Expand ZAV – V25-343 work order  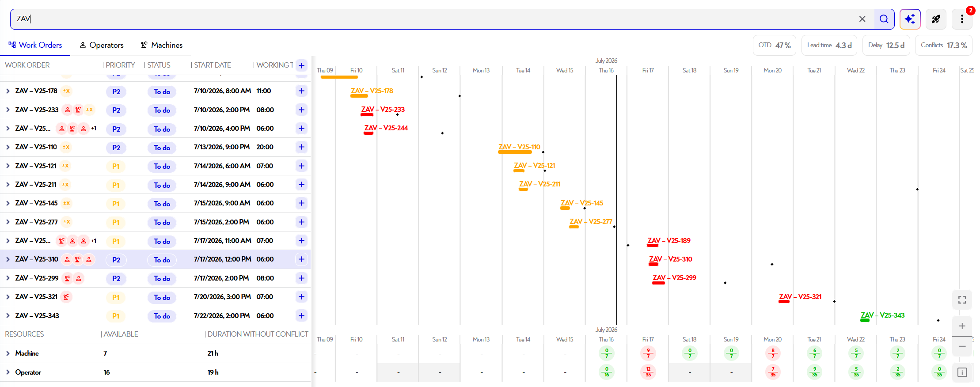point(8,315)
